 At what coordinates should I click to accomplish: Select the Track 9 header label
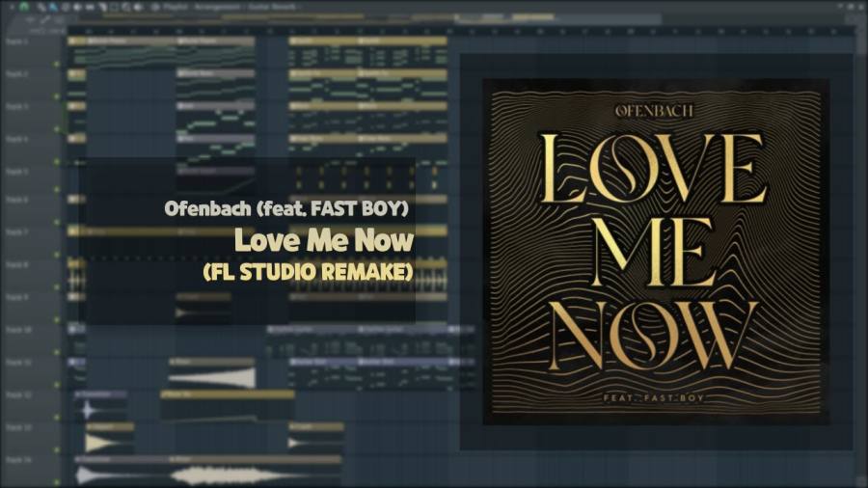pos(16,297)
